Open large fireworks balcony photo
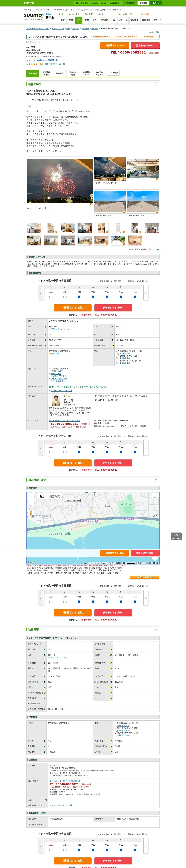 point(60,181)
